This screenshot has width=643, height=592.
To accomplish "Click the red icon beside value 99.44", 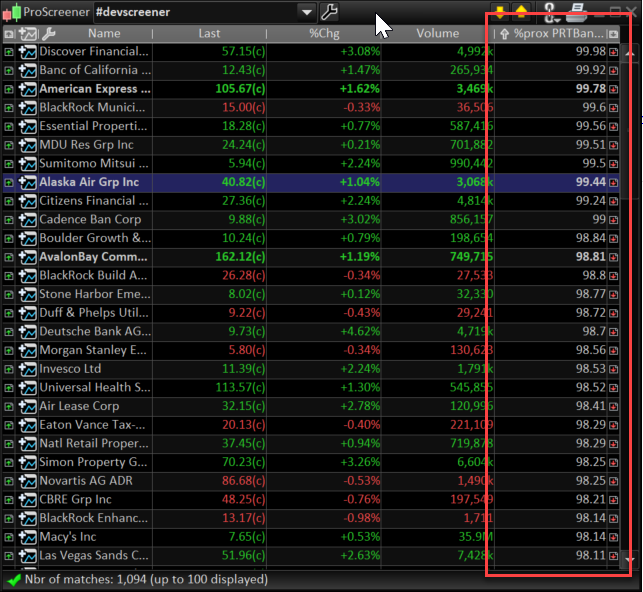I will click(x=613, y=182).
